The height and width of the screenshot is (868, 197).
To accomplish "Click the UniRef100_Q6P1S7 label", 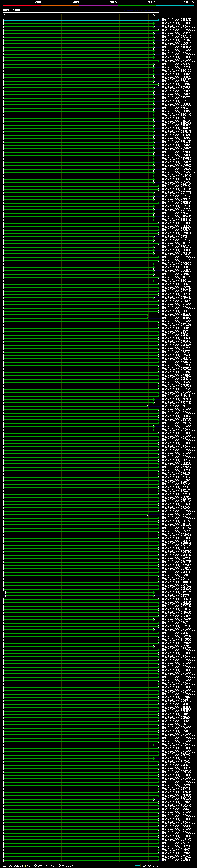I will pyautogui.click(x=176, y=460).
